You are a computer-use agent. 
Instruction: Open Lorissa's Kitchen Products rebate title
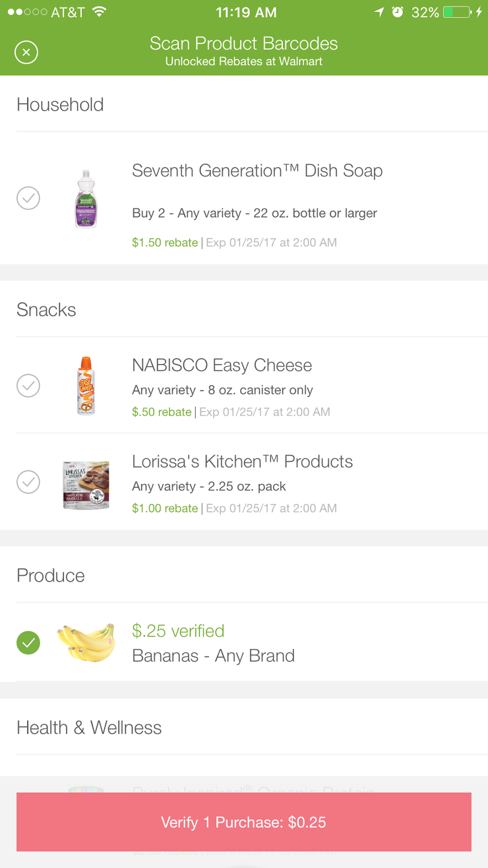242,462
